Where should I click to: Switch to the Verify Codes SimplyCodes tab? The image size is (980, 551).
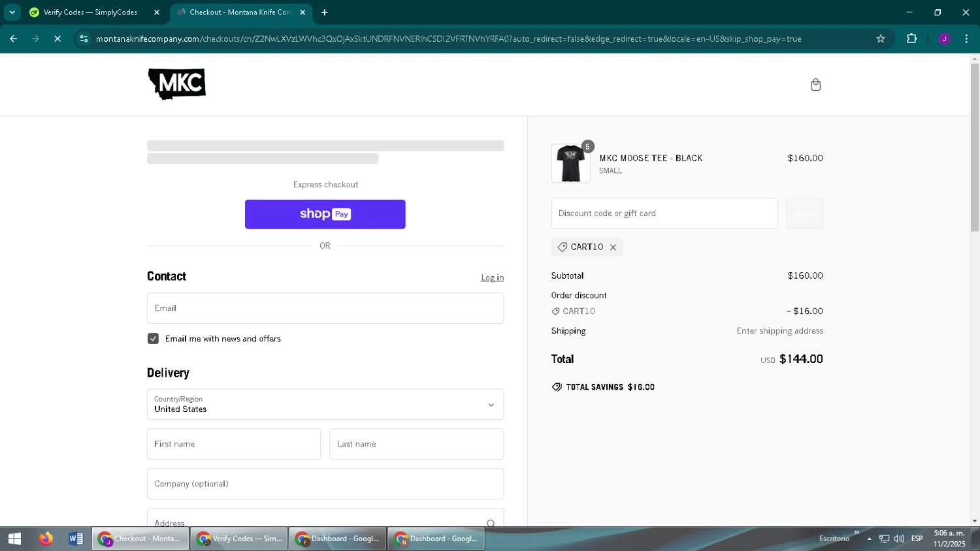[91, 12]
